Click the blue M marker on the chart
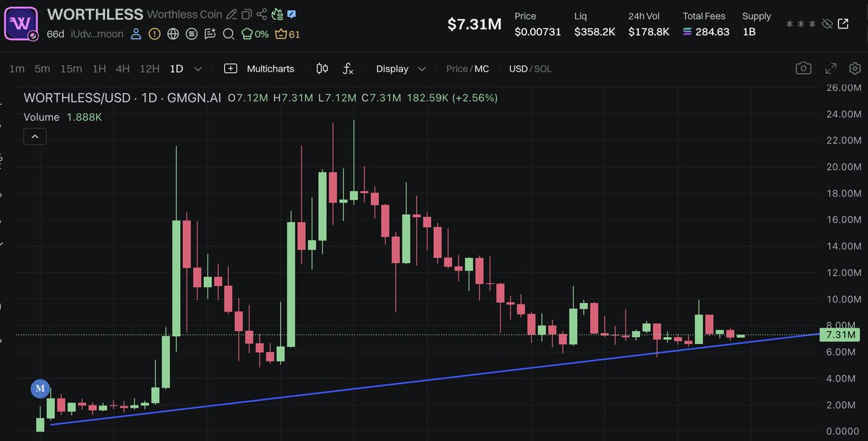The image size is (868, 441). (40, 388)
